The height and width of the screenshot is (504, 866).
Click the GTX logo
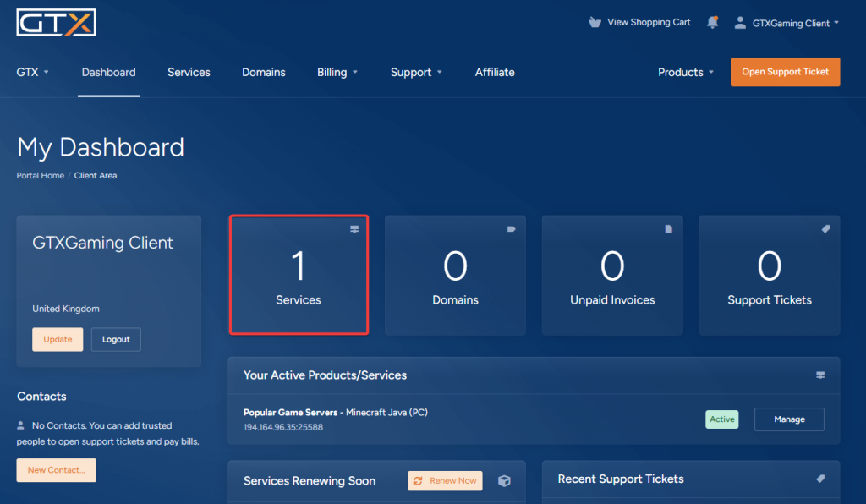(x=57, y=22)
